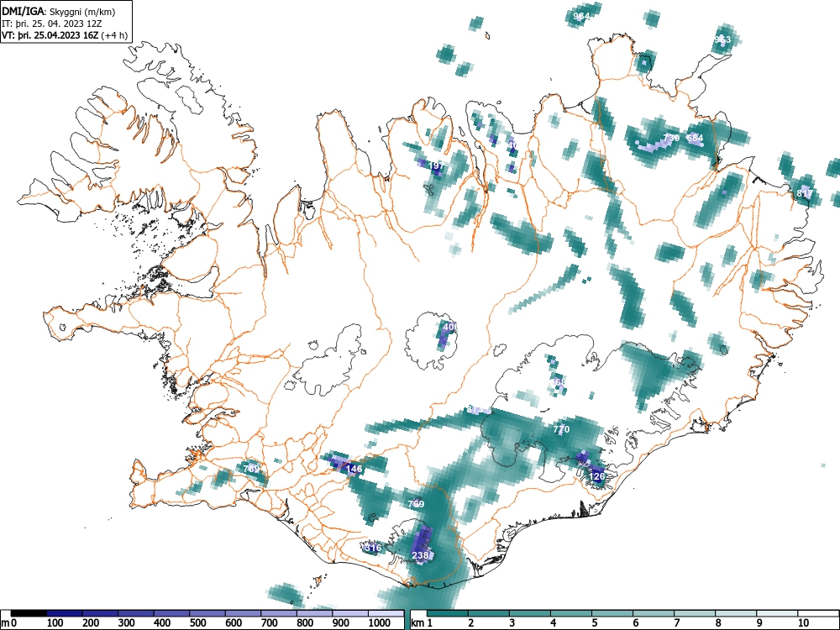
Task: Click the visibility value 817 on the map
Action: click(805, 193)
